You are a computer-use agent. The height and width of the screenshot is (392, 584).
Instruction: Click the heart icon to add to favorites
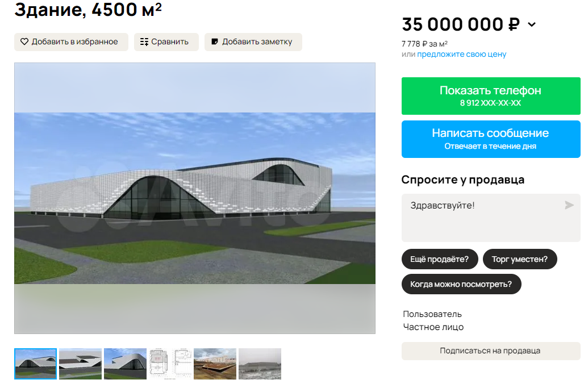click(x=24, y=41)
